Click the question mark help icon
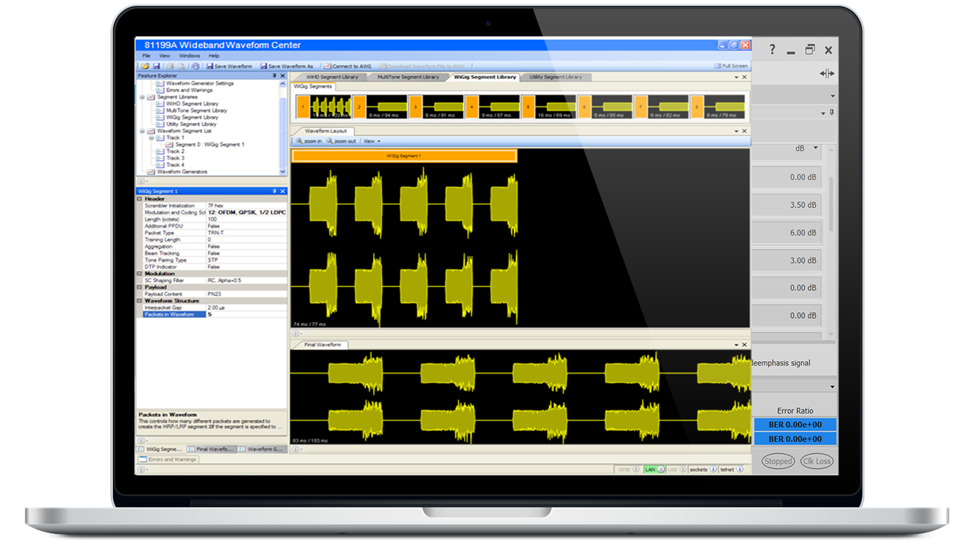 772,50
